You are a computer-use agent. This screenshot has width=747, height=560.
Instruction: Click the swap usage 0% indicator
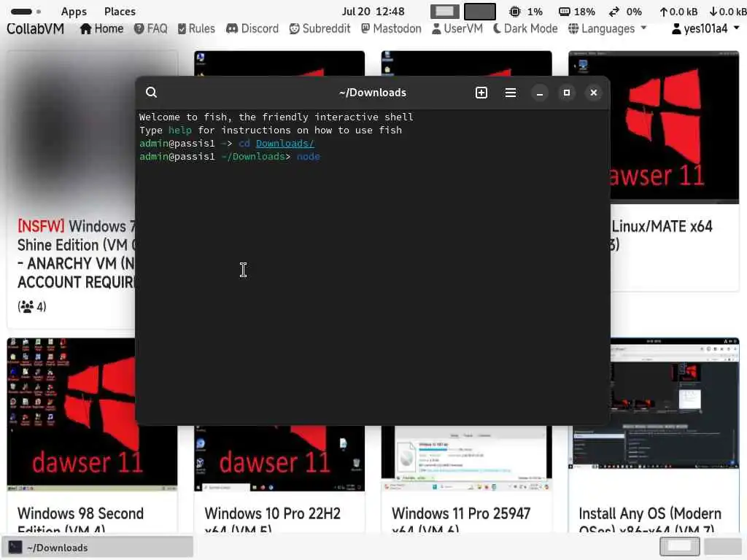(x=625, y=12)
